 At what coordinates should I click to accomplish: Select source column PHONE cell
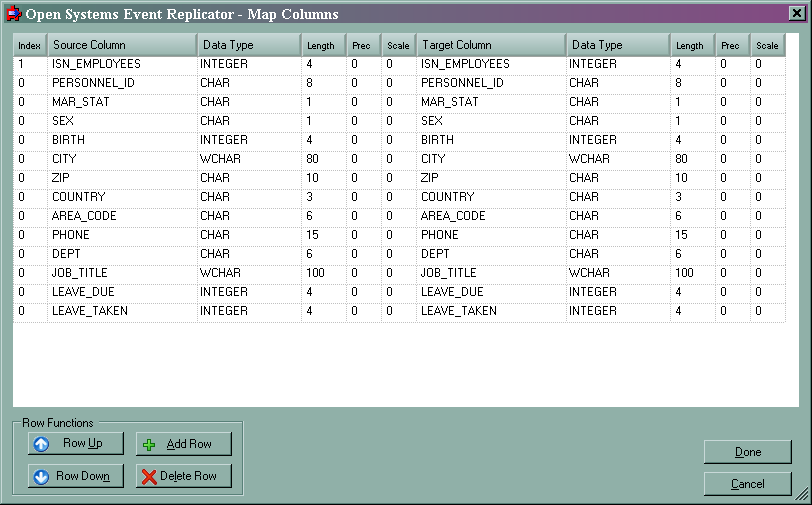[x=122, y=235]
